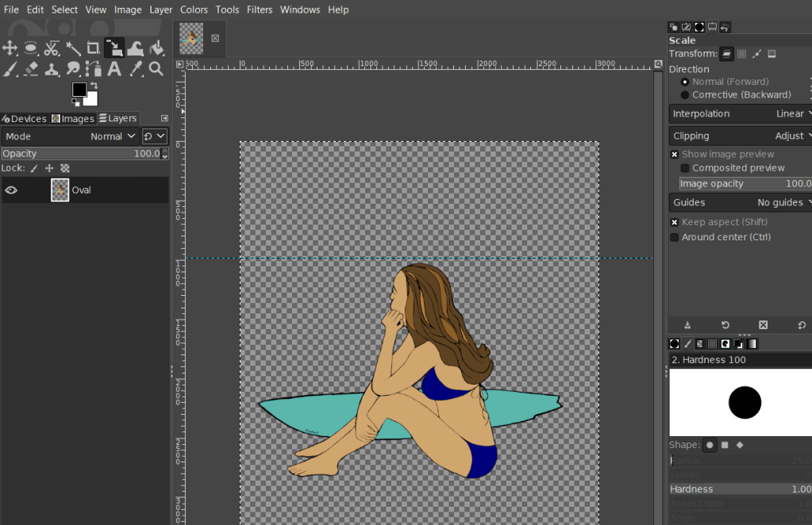
Task: Select Corrective (Backward) direction
Action: pos(685,95)
